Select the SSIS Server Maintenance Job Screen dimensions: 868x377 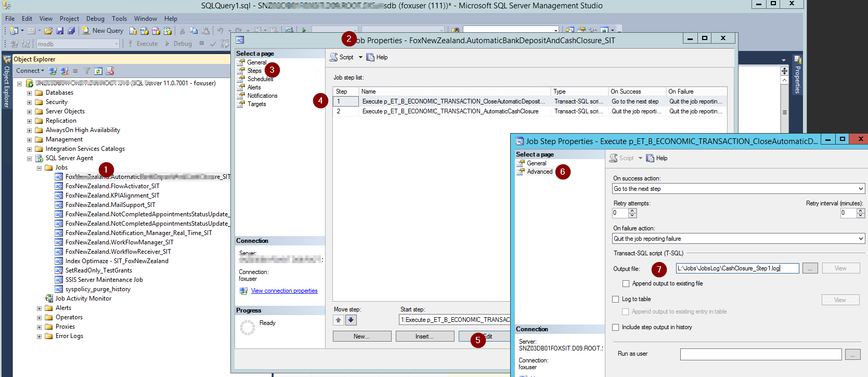point(104,280)
